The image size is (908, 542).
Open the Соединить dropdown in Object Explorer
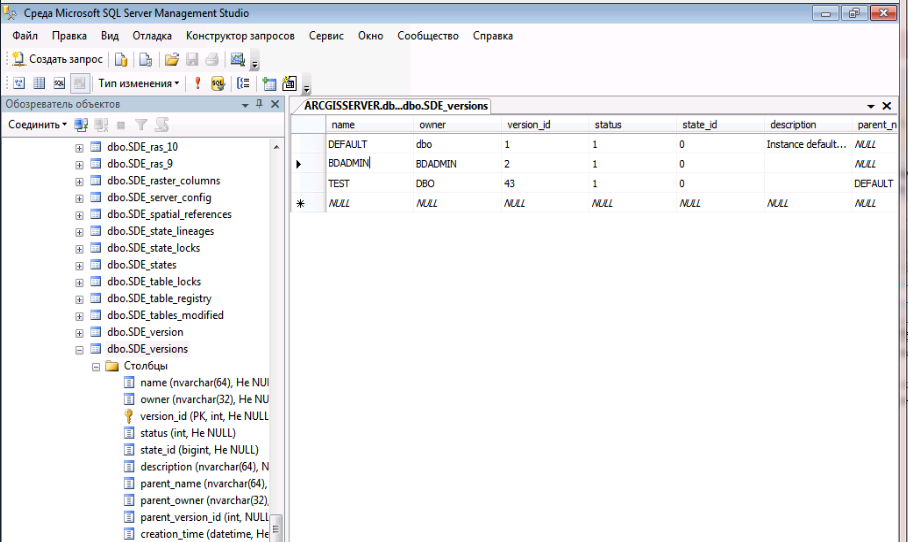pos(37,125)
